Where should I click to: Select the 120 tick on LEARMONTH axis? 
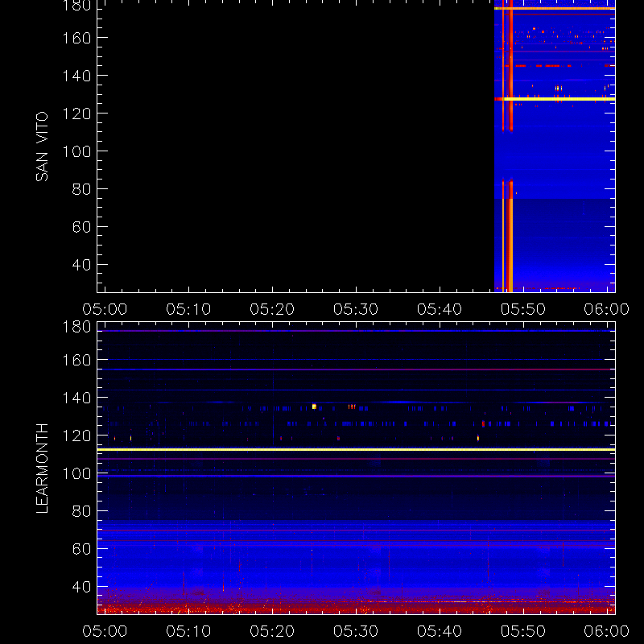pos(76,436)
